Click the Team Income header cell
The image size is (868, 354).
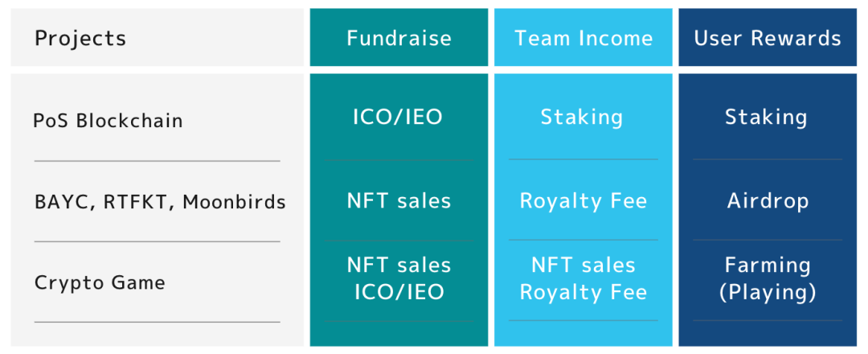coord(583,38)
